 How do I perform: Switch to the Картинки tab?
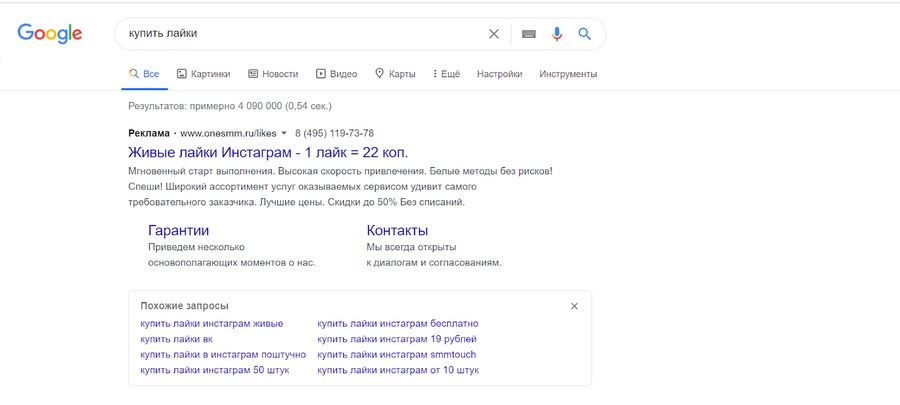tap(203, 74)
